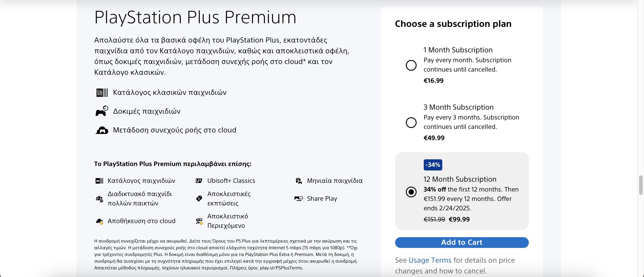Image resolution: width=644 pixels, height=277 pixels.
Task: Click the cloud streaming icon
Action: (x=102, y=130)
